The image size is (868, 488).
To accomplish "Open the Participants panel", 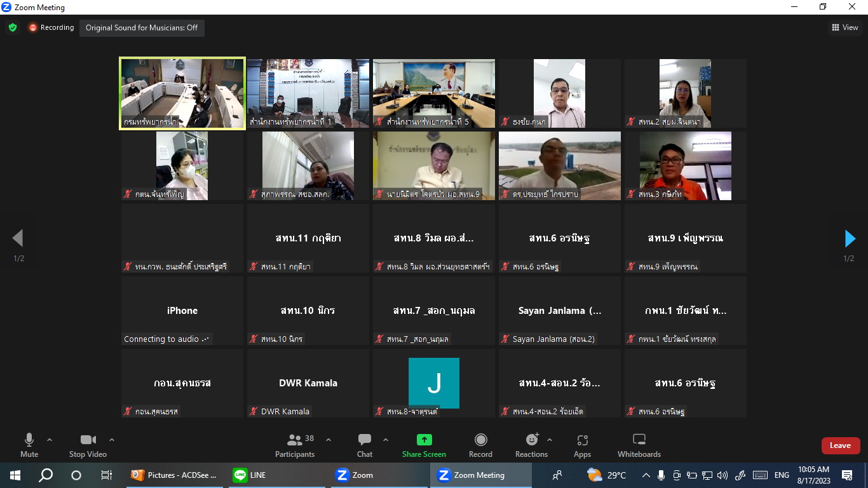I will [295, 445].
